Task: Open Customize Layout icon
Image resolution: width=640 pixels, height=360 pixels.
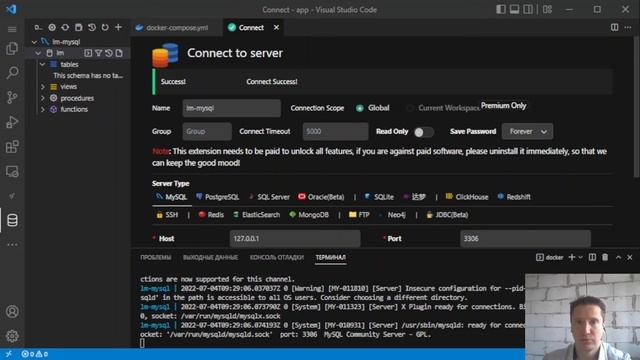Action: click(x=547, y=9)
